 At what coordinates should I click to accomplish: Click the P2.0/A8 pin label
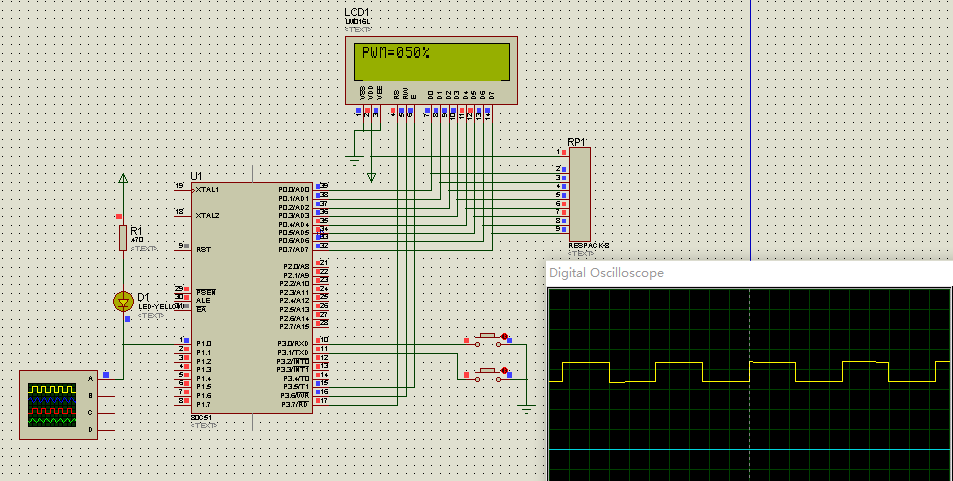point(296,267)
